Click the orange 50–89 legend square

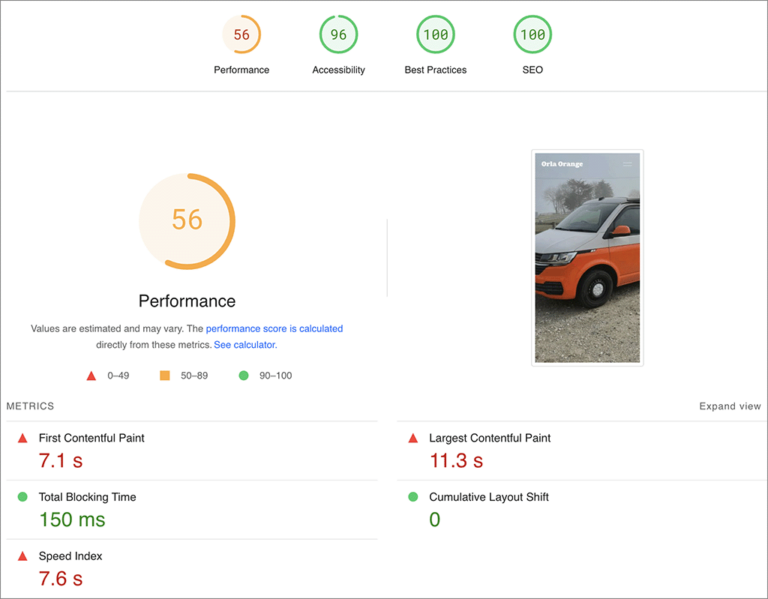click(x=165, y=376)
